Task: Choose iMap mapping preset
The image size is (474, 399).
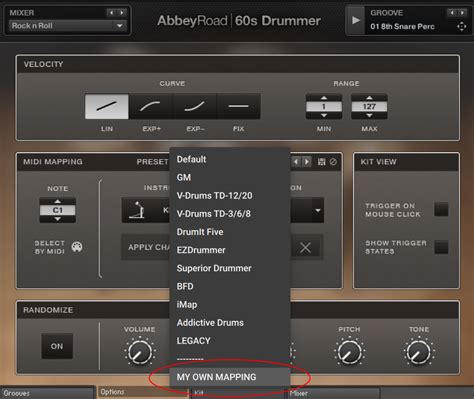Action: tap(230, 305)
